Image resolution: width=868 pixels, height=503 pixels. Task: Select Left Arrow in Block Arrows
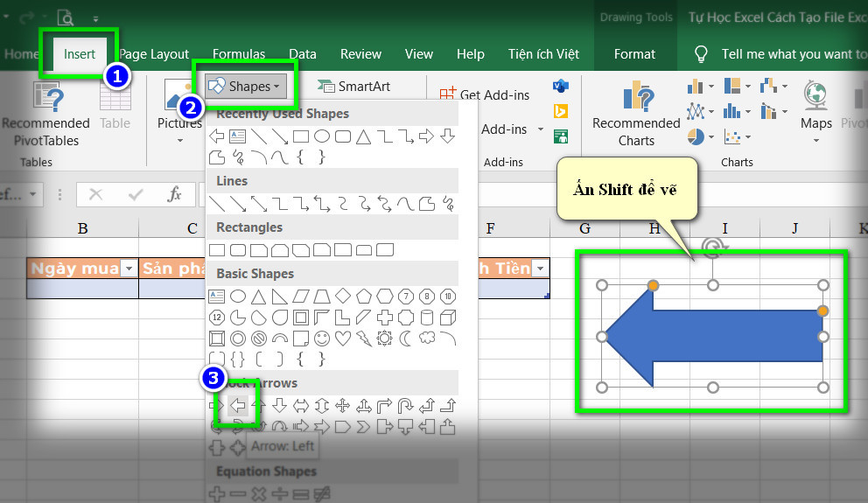(237, 406)
